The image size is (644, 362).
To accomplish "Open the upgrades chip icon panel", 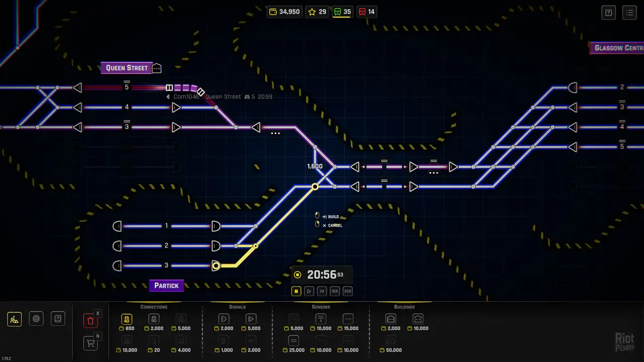I will (36, 319).
